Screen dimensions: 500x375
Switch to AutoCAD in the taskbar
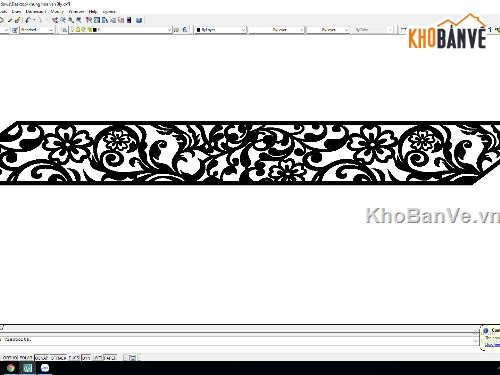click(x=28, y=368)
